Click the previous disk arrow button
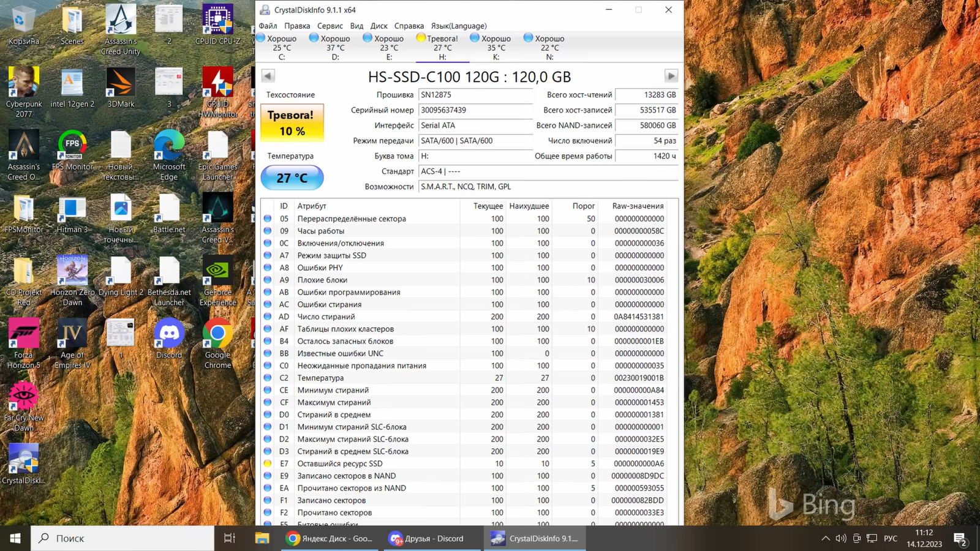This screenshot has height=551, width=980. click(x=268, y=76)
